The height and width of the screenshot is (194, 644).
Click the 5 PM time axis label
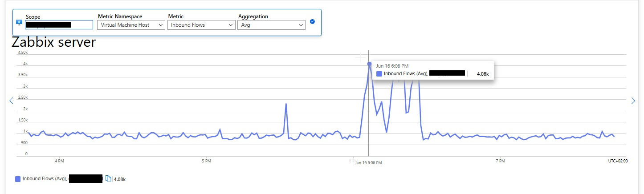[x=206, y=160]
